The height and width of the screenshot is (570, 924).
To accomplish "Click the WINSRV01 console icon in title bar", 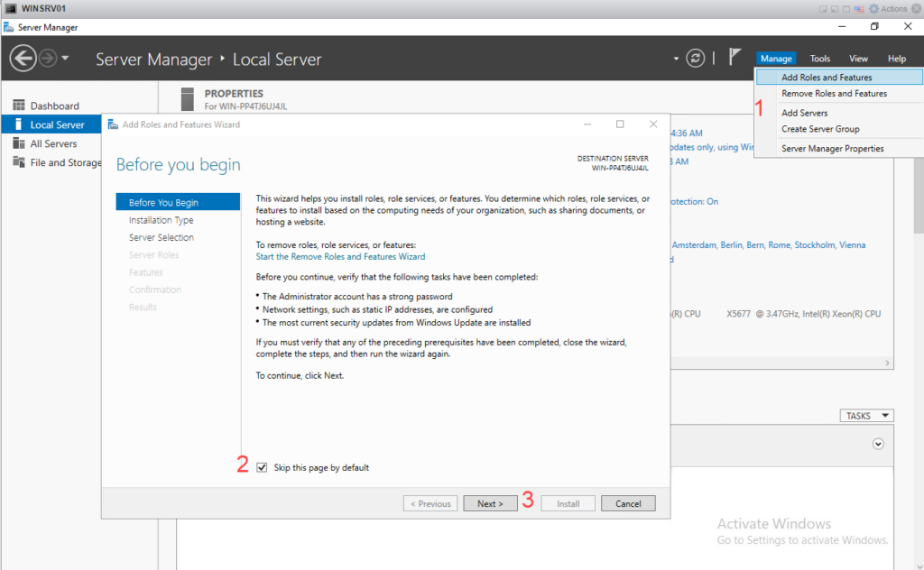I will click(11, 8).
